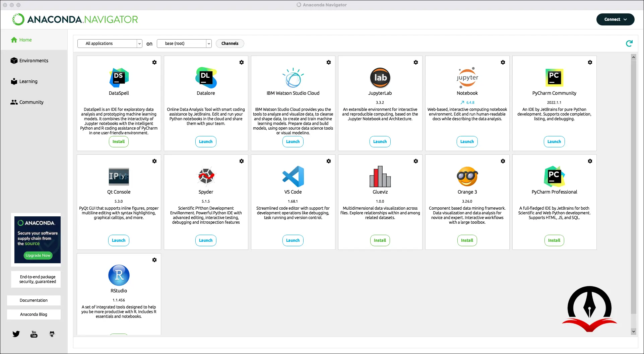Click the Spyder application logo
644x354 pixels.
coord(206,176)
